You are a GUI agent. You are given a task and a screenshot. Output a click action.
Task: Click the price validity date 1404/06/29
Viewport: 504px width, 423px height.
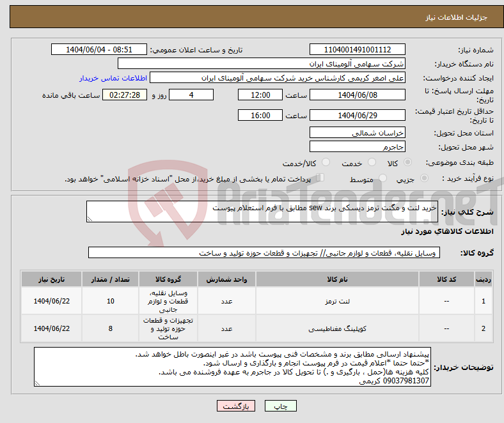coord(357,115)
